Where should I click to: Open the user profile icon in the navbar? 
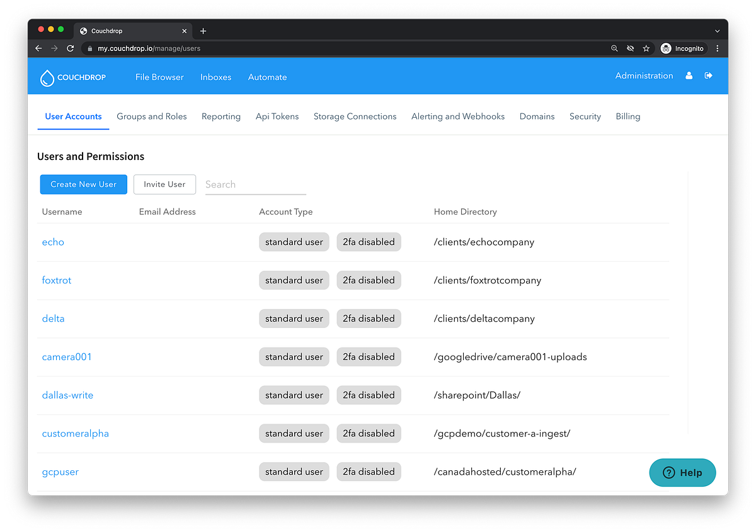coord(689,76)
